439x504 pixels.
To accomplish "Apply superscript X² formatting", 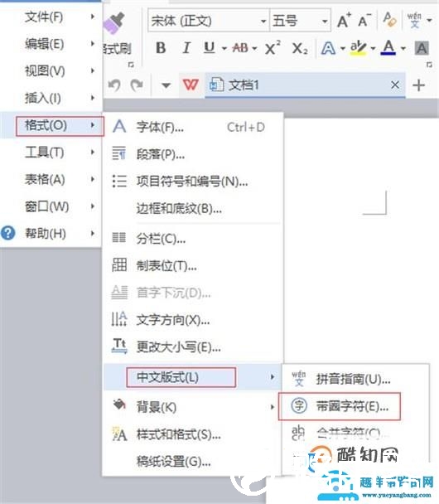I will pos(273,48).
